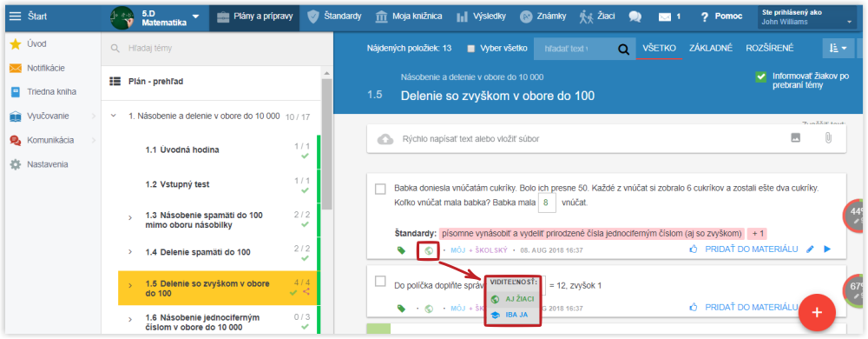868x339 pixels.
Task: Click the red plus floating button
Action: [x=817, y=312]
